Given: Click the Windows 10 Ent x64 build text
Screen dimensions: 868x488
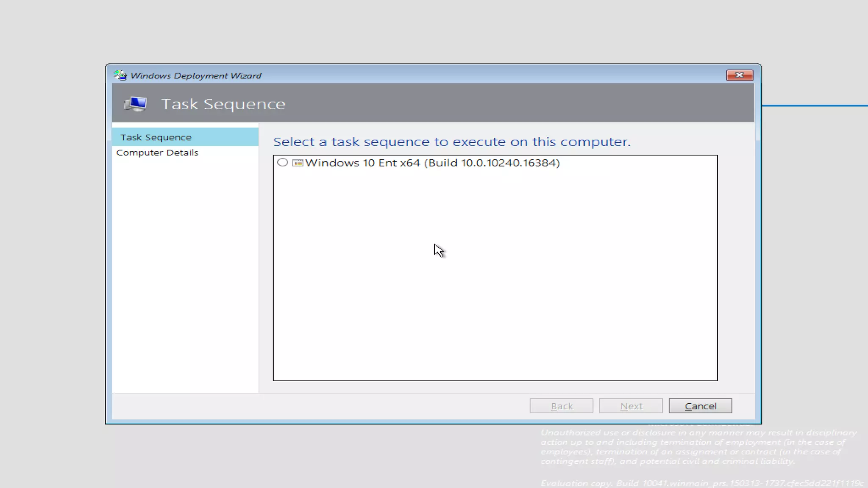Looking at the screenshot, I should 432,163.
